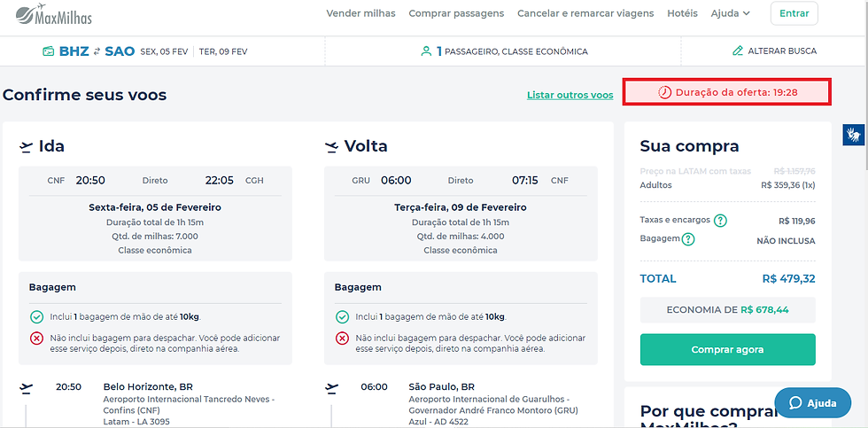Viewport: 868px width, 428px height.
Task: Open the Ajuda chat bubble
Action: coord(813,403)
